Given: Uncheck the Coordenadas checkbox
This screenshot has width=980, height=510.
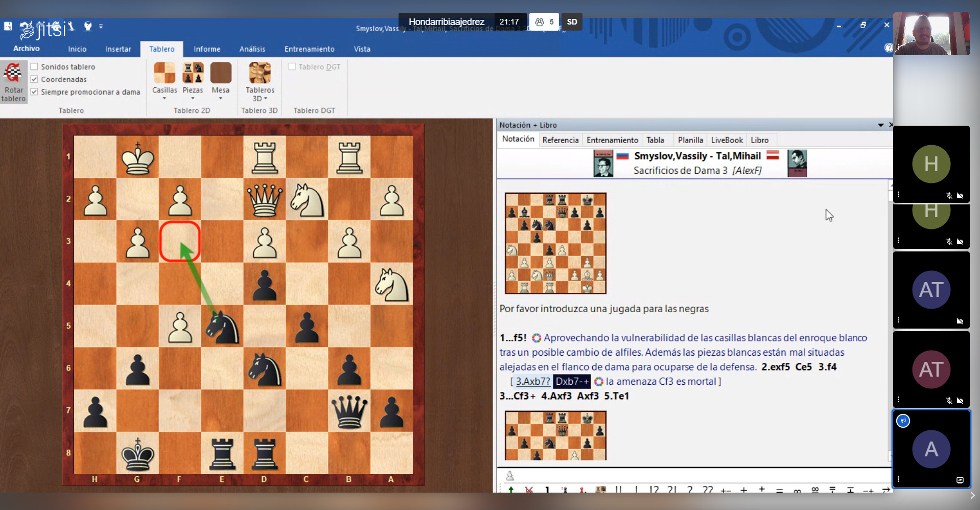Looking at the screenshot, I should (x=34, y=79).
